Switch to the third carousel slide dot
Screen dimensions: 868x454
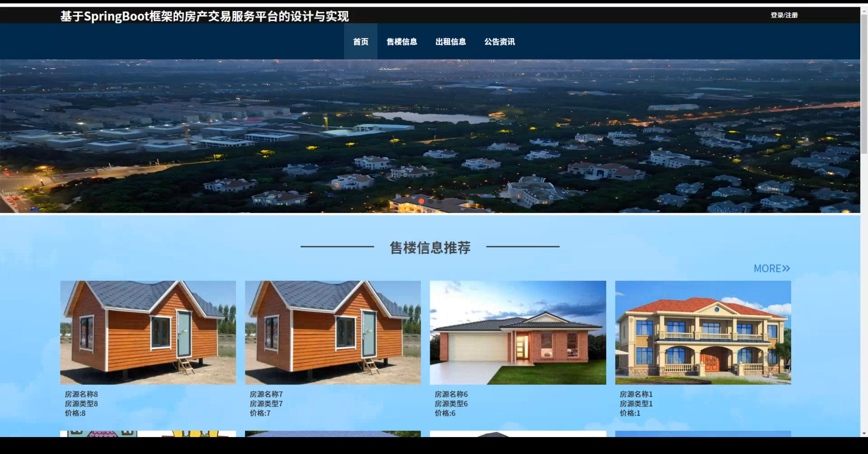tap(439, 201)
